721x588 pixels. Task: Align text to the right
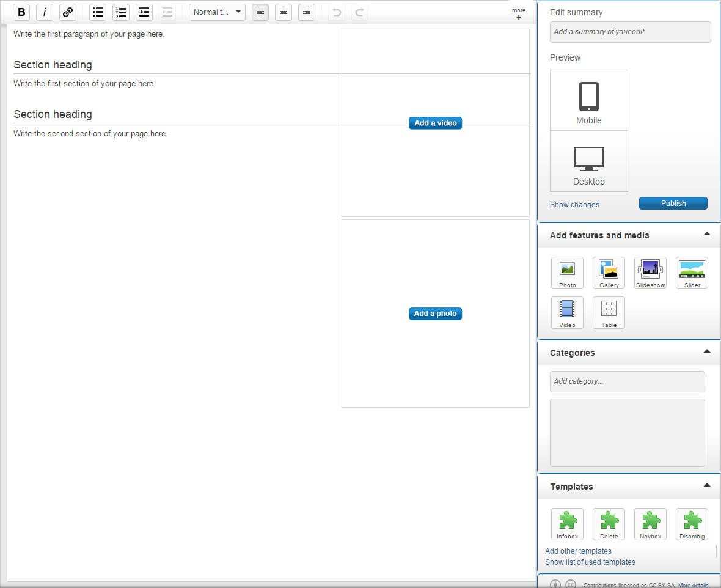307,12
